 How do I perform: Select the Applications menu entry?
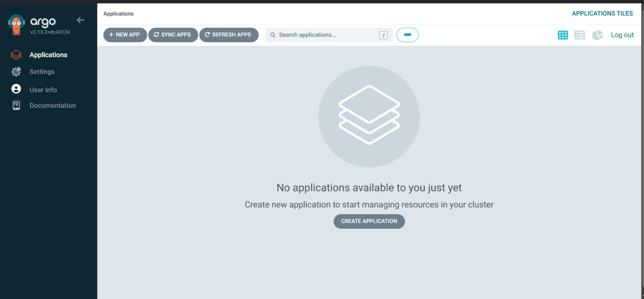click(x=48, y=55)
